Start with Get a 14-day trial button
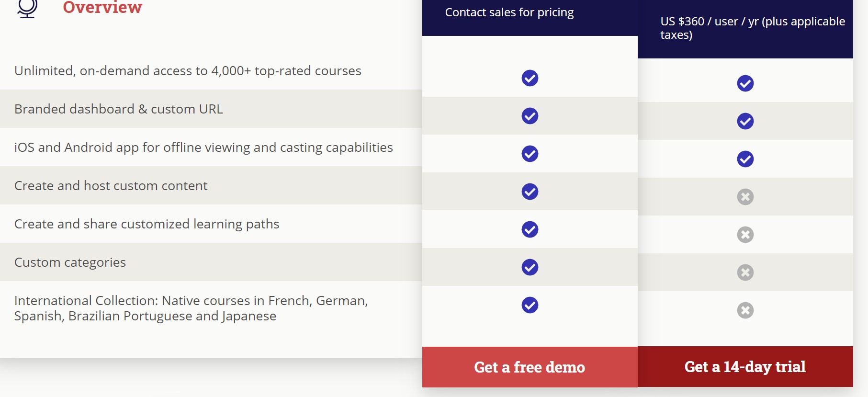 pos(745,367)
